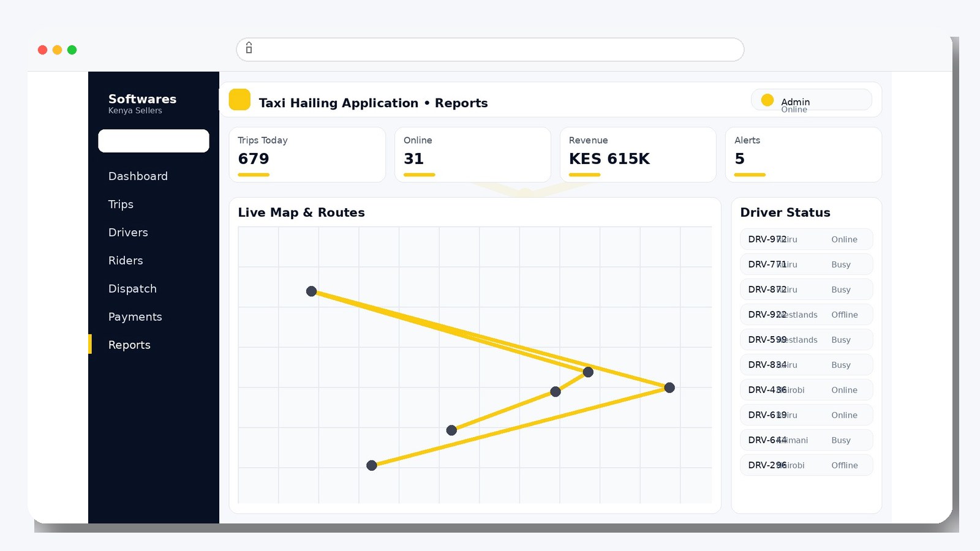Click the yellow app logo icon
Image resolution: width=980 pixels, height=551 pixels.
pyautogui.click(x=239, y=100)
